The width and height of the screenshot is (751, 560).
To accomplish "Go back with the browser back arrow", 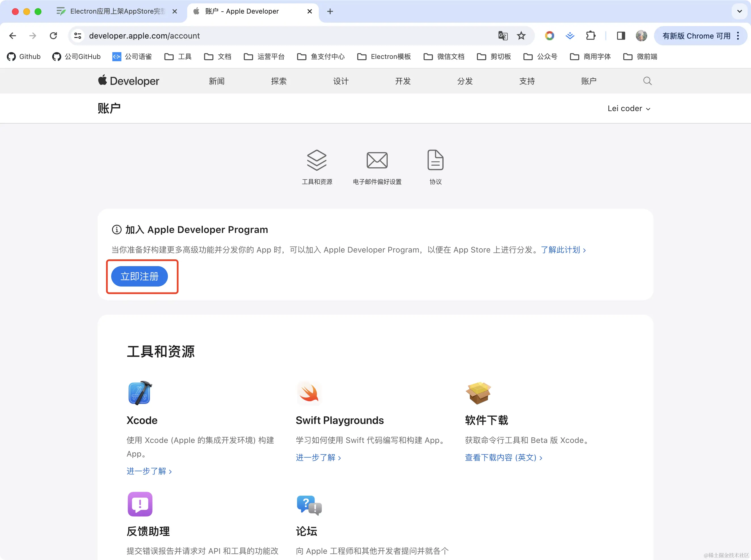I will coord(12,36).
